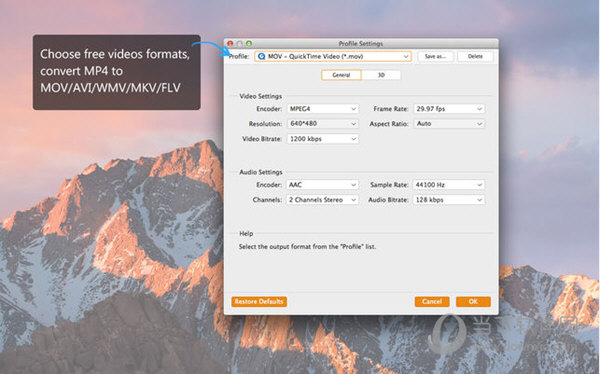
Task: Open the Resolution 640*480 dropdown
Action: coord(323,124)
